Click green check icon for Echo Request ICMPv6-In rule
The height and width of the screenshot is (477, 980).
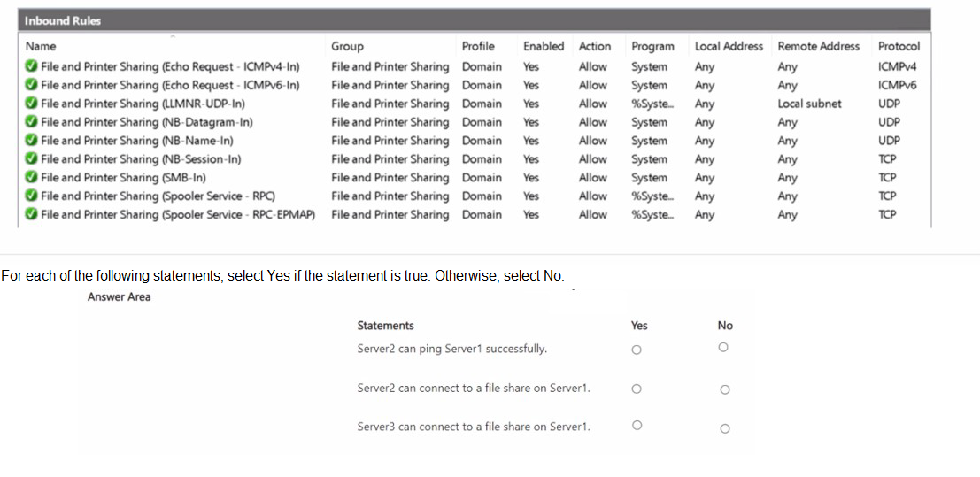(31, 84)
